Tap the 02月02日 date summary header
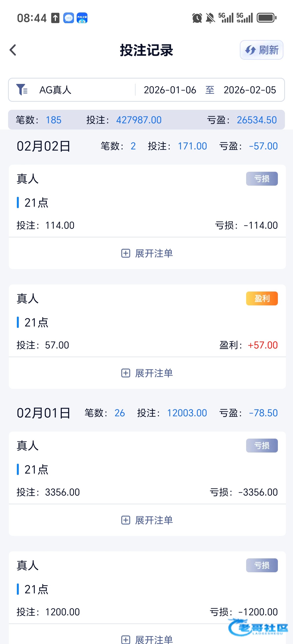Image resolution: width=293 pixels, height=644 pixels. [x=43, y=146]
